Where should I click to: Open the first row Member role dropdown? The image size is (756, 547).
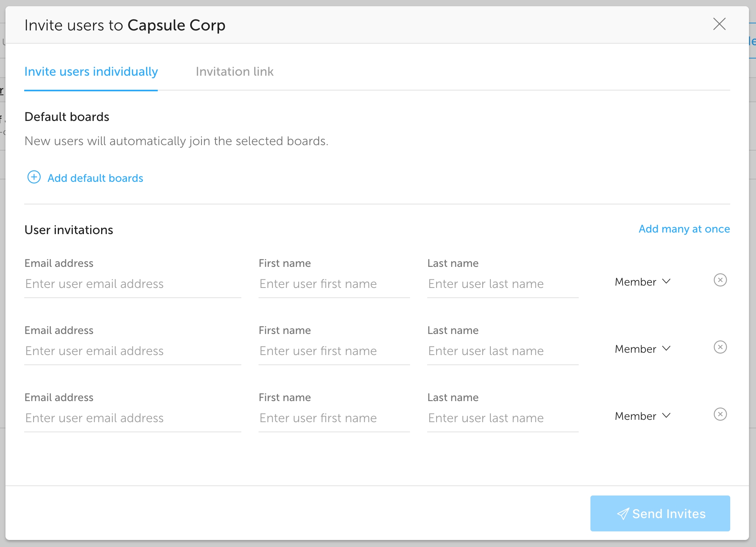click(642, 282)
